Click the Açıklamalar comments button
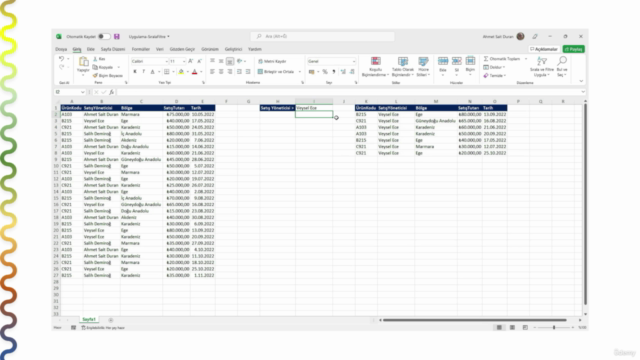640x360 pixels. pos(544,49)
